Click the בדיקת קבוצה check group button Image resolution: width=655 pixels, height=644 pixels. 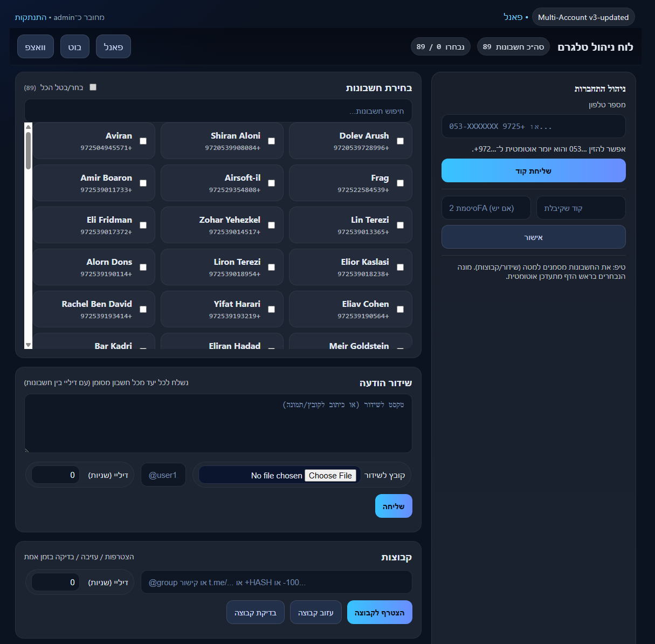point(256,613)
